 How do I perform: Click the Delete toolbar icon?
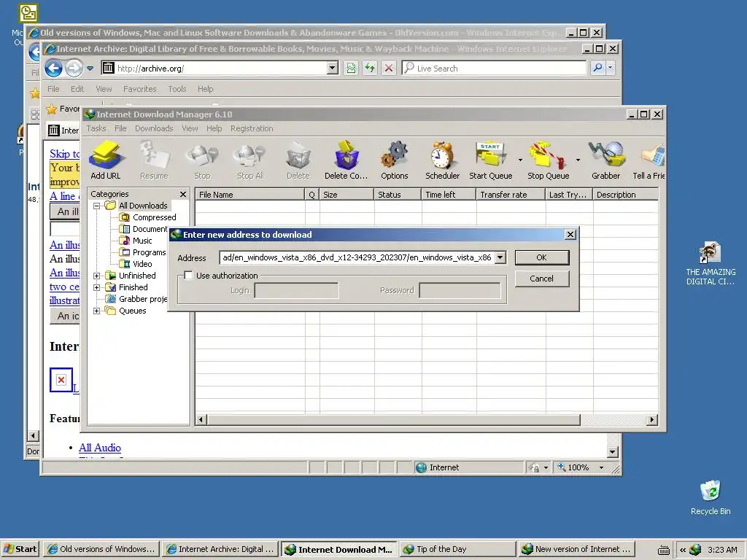click(298, 160)
